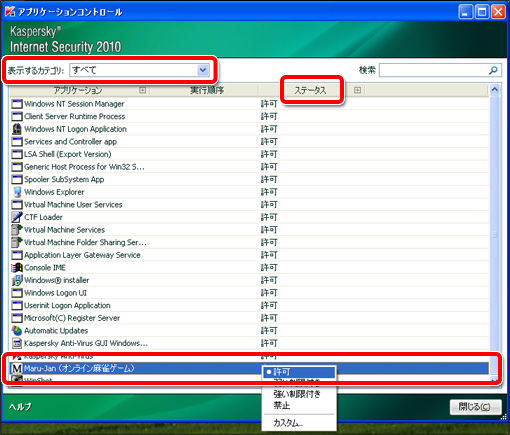Click the Services and Controller app icon
This screenshot has width=510, height=435.
[x=17, y=142]
